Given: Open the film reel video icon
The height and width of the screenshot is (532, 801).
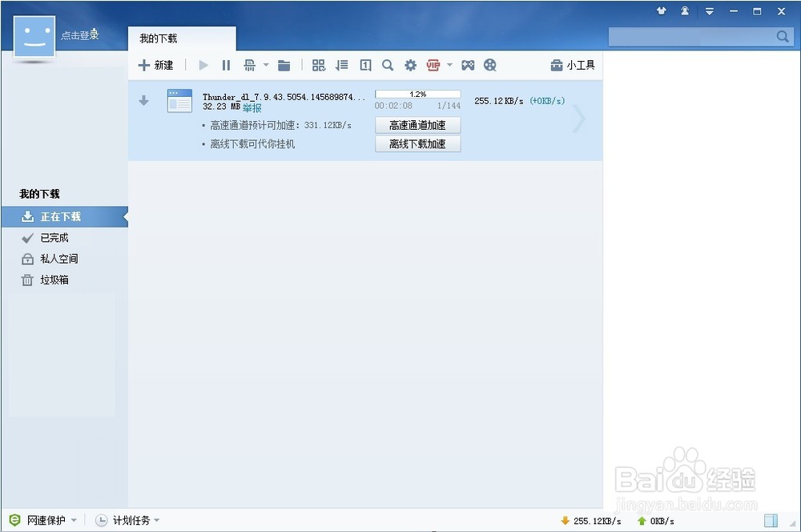Looking at the screenshot, I should click(x=490, y=66).
